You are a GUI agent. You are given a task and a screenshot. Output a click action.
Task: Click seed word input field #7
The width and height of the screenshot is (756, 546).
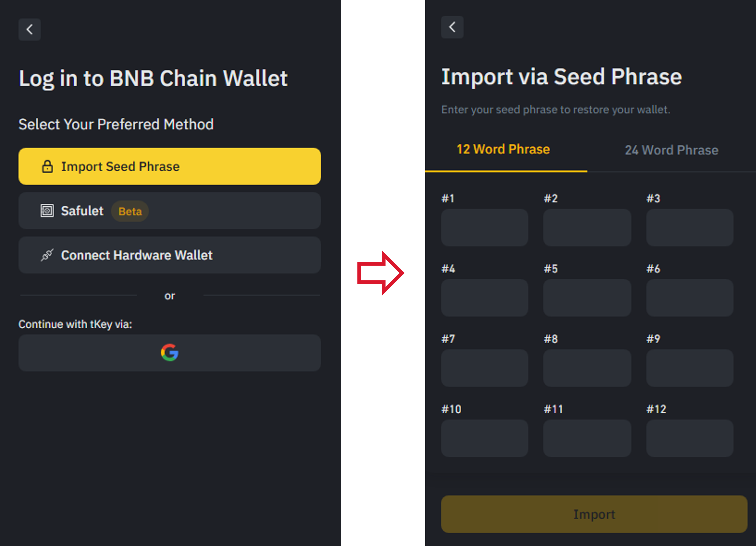coord(484,368)
